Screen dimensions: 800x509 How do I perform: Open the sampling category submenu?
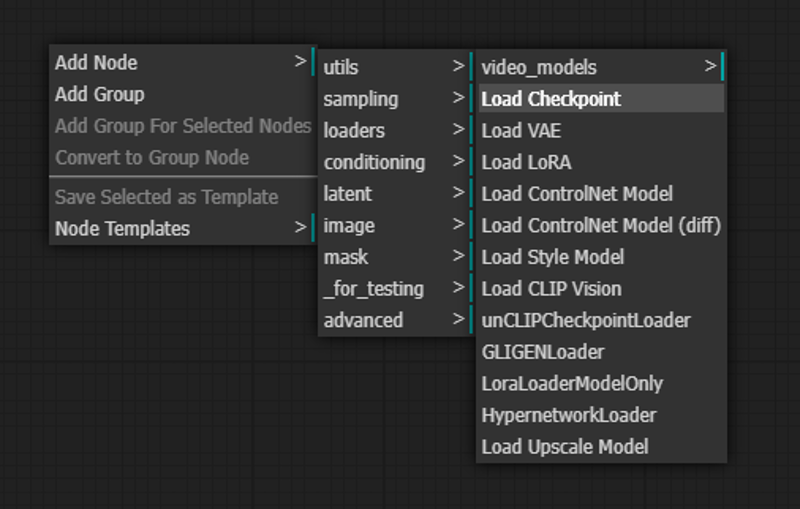tap(396, 98)
